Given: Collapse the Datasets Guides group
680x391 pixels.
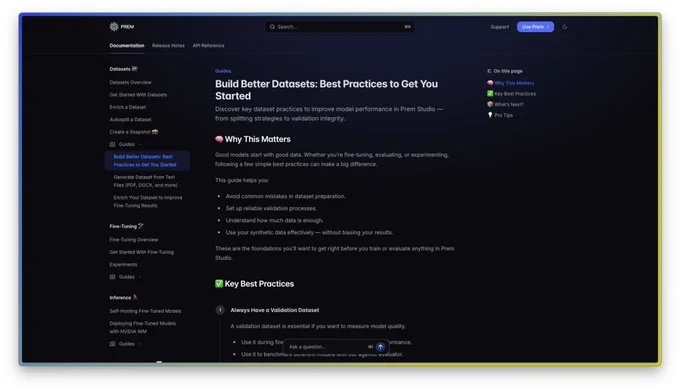Looking at the screenshot, I should point(140,144).
